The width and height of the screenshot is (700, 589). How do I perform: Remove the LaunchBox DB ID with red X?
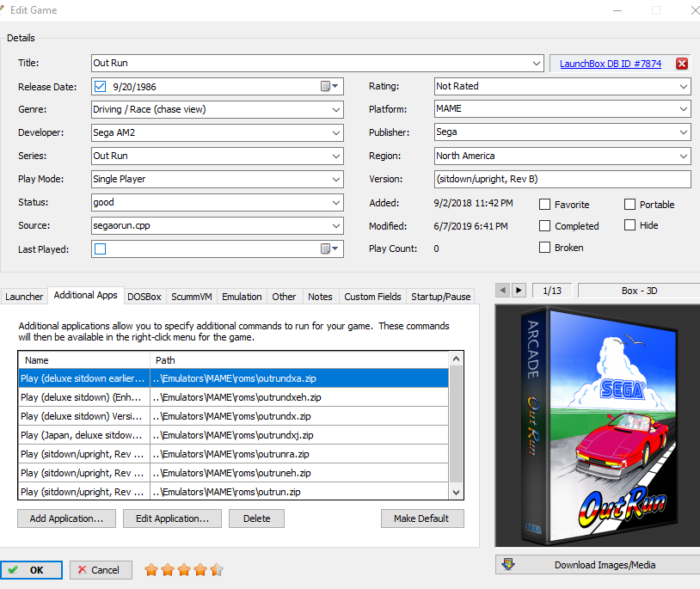click(x=682, y=64)
